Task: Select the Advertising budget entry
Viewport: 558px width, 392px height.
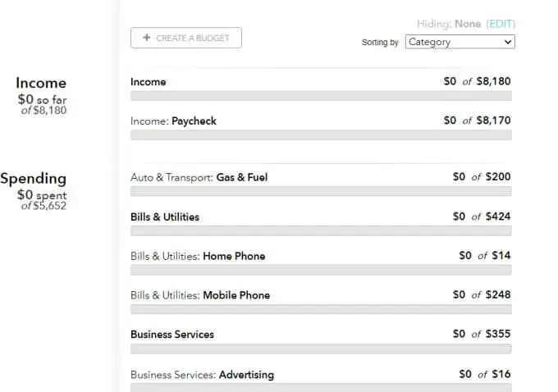Action: [321, 379]
